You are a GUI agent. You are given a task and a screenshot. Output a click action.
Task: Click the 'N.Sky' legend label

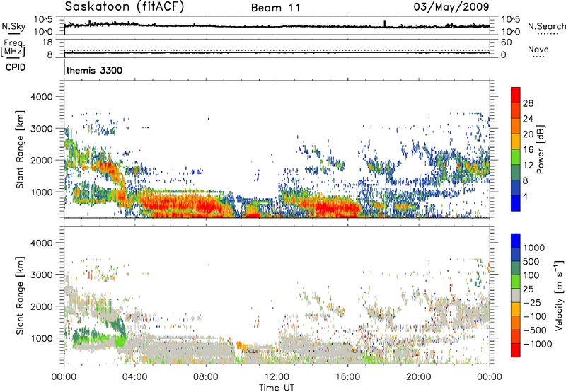(x=13, y=26)
